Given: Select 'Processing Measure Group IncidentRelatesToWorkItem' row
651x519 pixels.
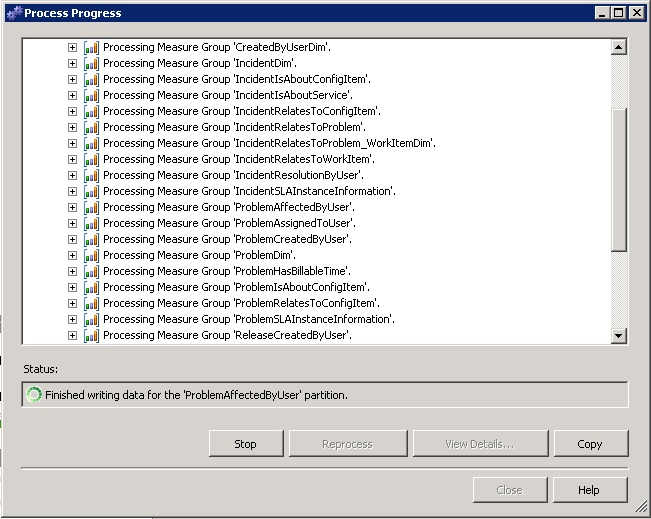Looking at the screenshot, I should [x=238, y=159].
